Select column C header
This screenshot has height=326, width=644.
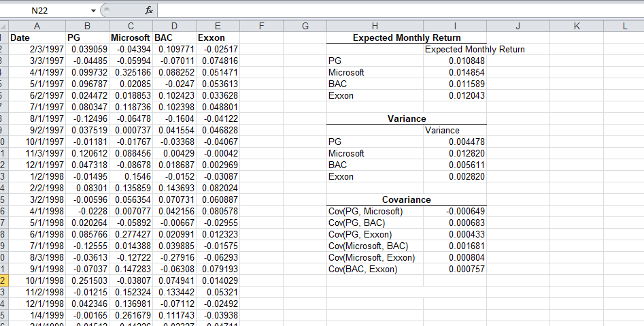131,27
